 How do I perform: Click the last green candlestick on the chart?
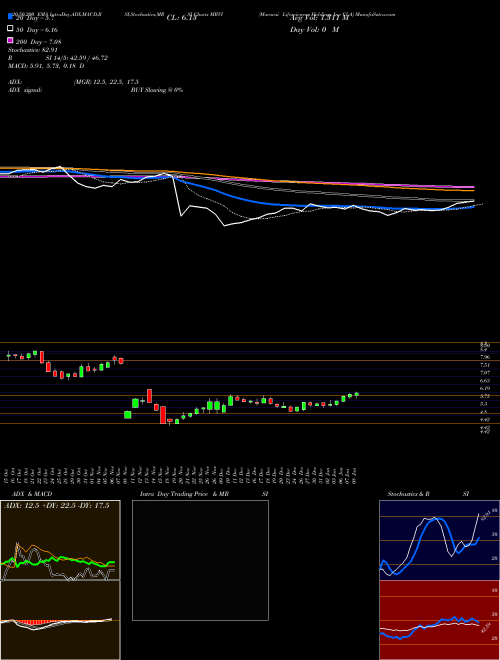356,394
